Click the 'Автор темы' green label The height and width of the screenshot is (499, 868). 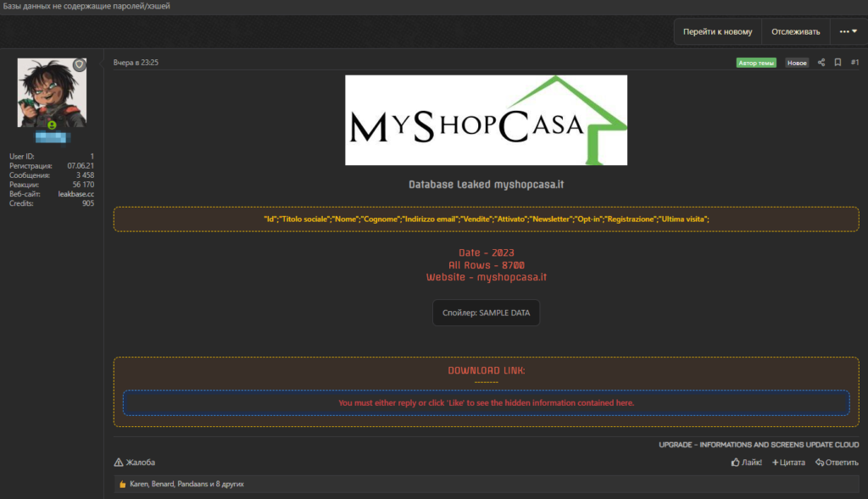point(756,63)
